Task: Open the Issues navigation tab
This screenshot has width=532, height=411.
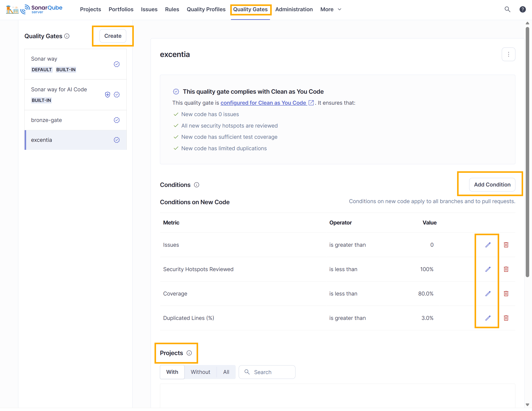Action: coord(149,9)
